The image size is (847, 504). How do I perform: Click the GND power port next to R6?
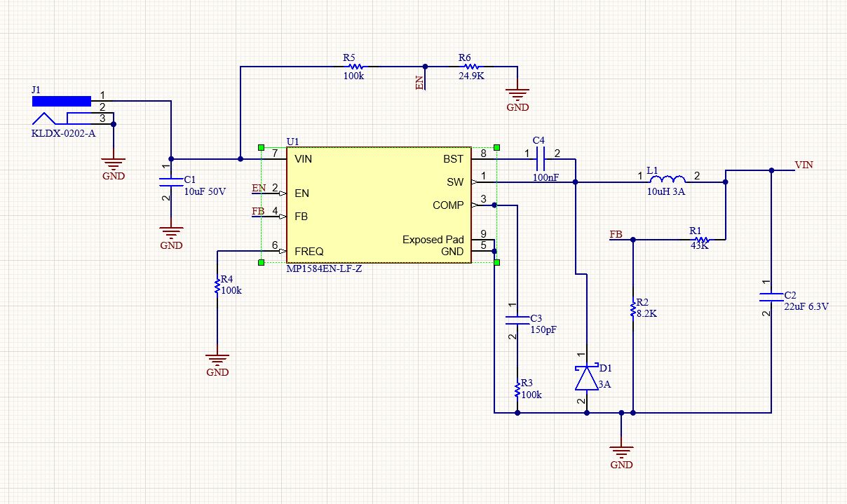coord(517,97)
